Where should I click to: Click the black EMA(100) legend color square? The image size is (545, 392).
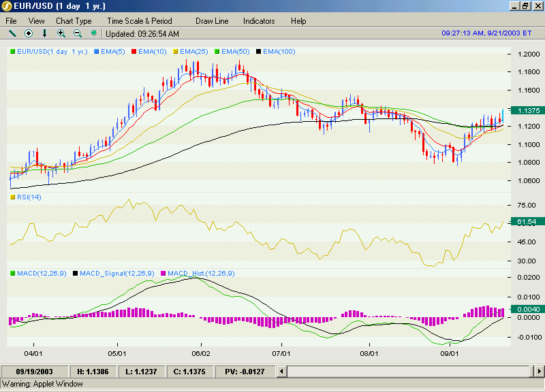pyautogui.click(x=259, y=52)
